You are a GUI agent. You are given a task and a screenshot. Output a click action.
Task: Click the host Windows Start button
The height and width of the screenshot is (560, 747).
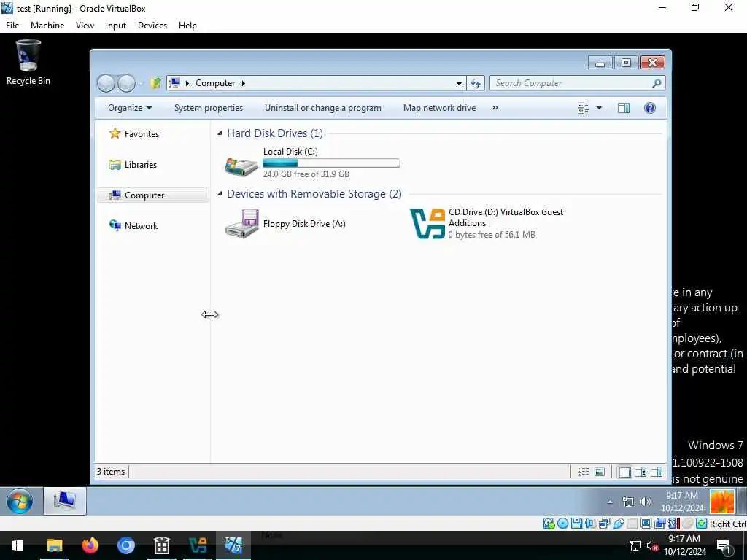click(x=18, y=545)
